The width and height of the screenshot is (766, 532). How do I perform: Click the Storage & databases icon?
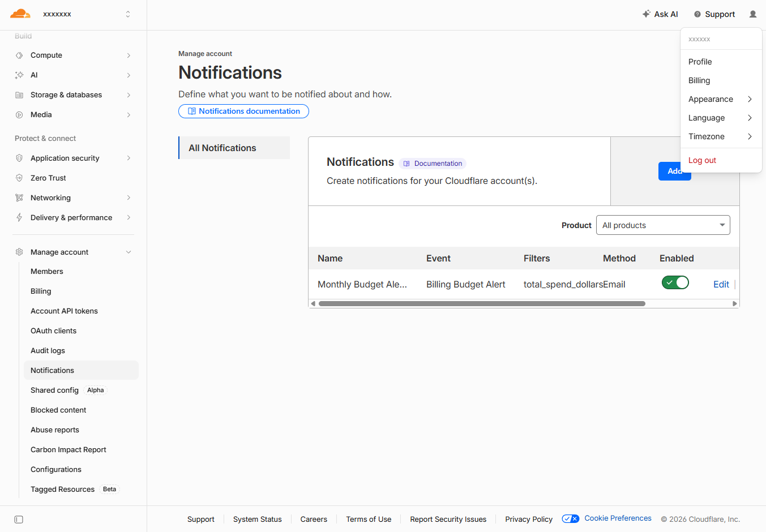coord(19,95)
